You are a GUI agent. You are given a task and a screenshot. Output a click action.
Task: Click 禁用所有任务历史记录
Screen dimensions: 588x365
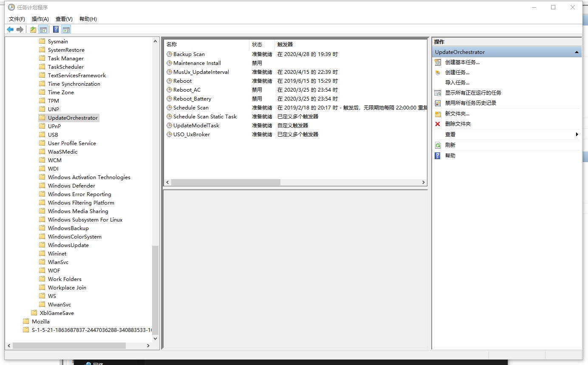pos(470,103)
